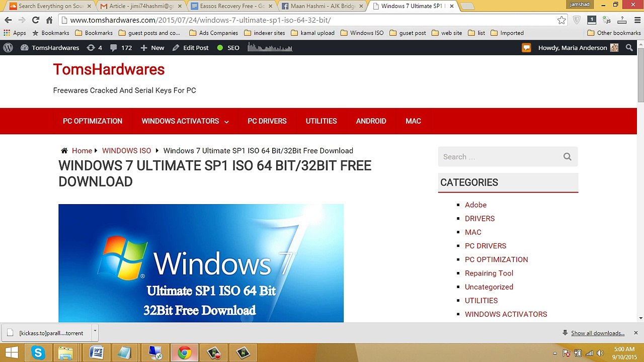The width and height of the screenshot is (644, 362).
Task: Click network signal tray icon
Action: [589, 353]
